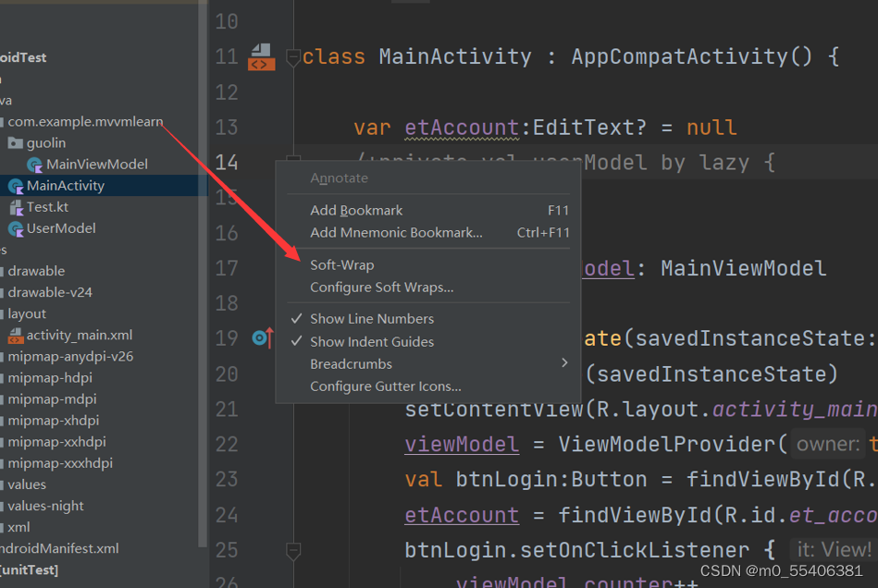Click the Kotlin class icon beside MainActivity

(x=17, y=184)
